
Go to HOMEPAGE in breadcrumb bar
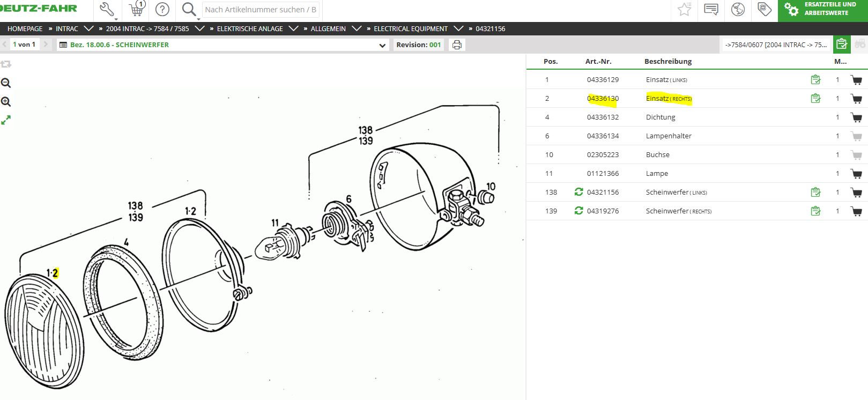pos(25,29)
